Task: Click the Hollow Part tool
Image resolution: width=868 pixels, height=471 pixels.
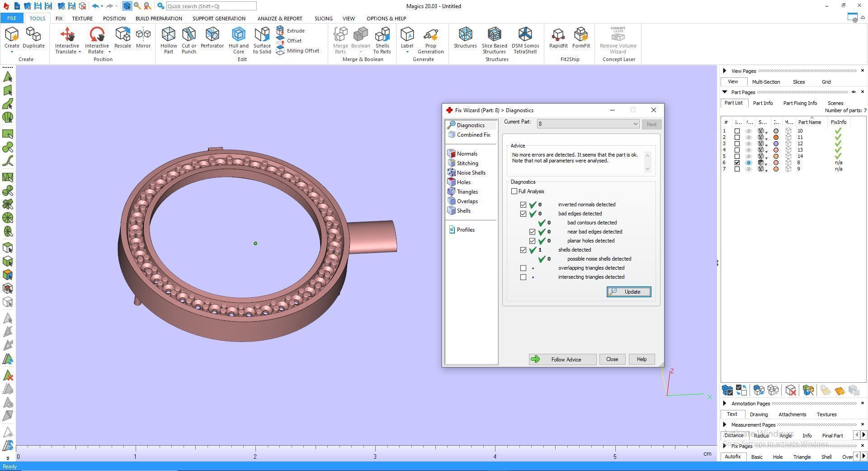Action: 169,40
